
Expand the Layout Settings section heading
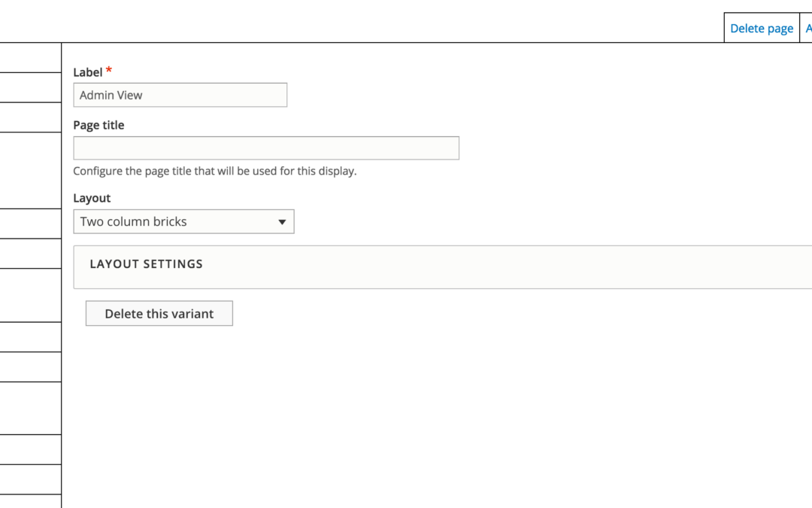(146, 264)
